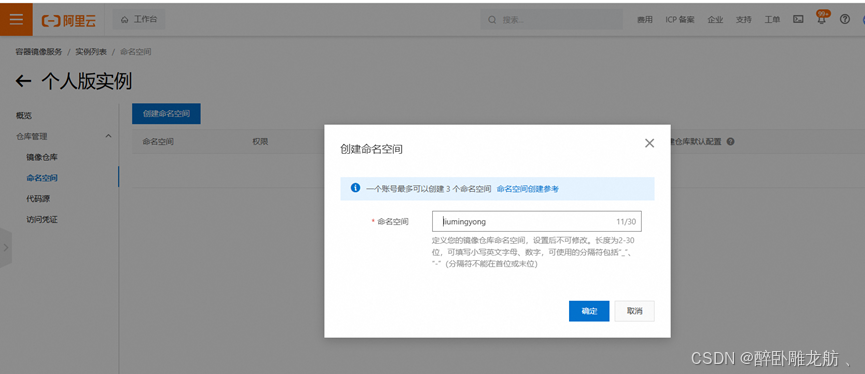This screenshot has height=374, width=865.
Task: Select 概览 in the sidebar
Action: tap(24, 116)
